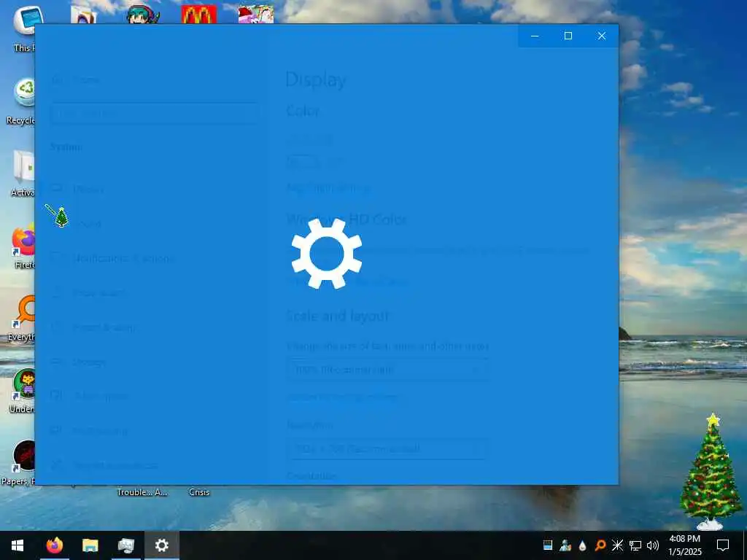747x560 pixels.
Task: Open File Explorer from the taskbar
Action: click(x=90, y=545)
